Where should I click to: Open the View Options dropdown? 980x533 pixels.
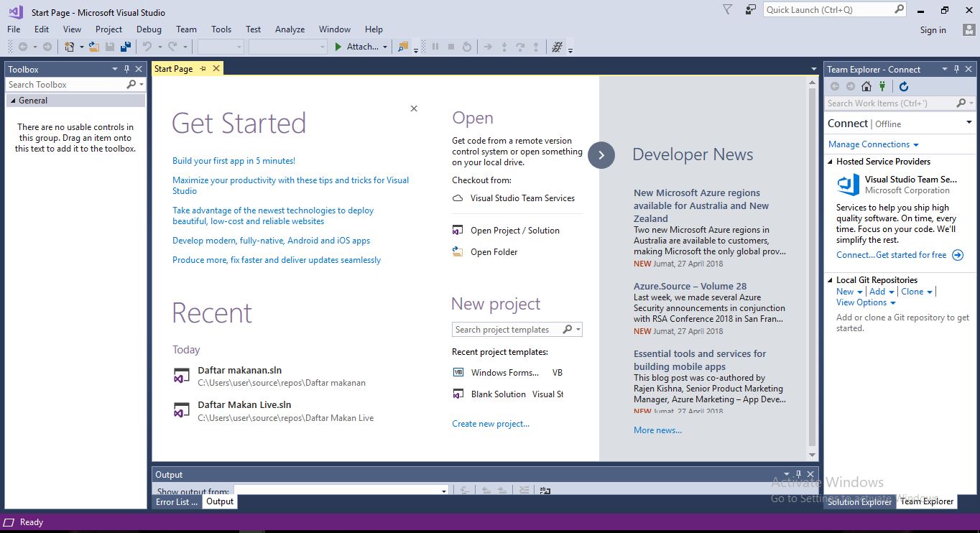point(866,302)
